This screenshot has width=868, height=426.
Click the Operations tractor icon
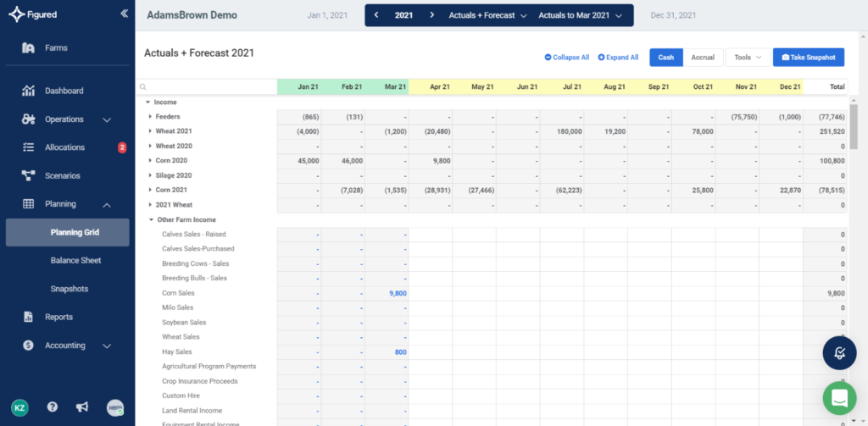[28, 119]
